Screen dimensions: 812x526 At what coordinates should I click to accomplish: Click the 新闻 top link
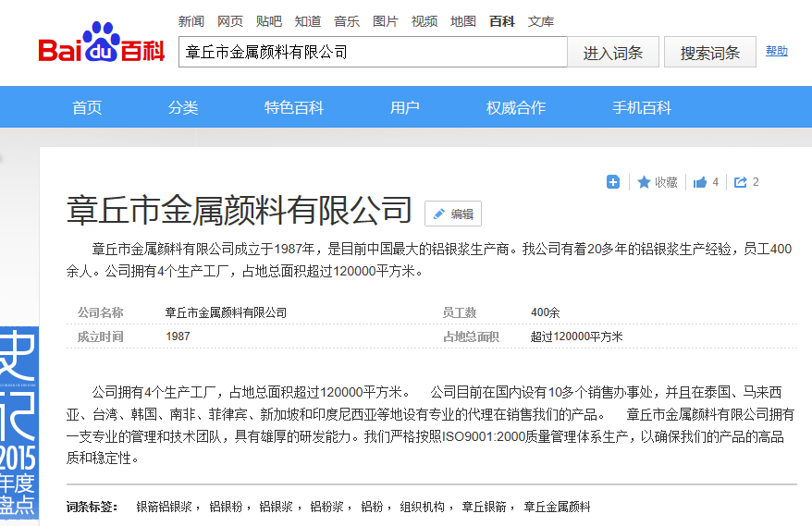191,21
